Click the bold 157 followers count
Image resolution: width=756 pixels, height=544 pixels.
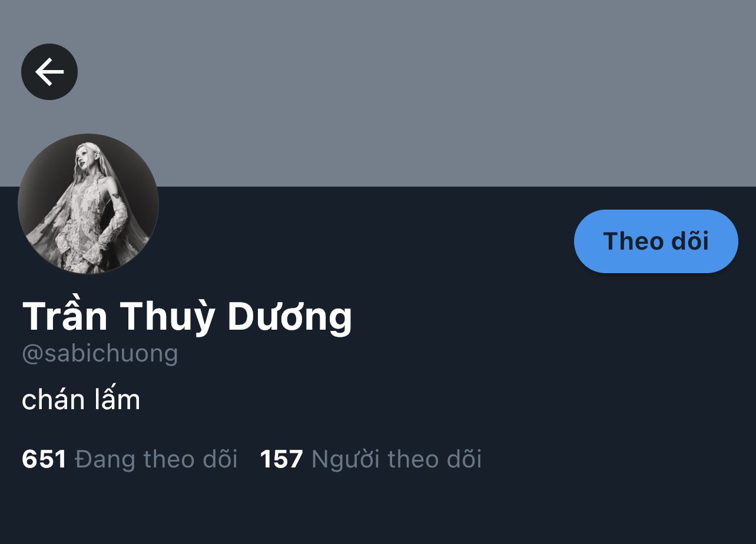pyautogui.click(x=281, y=459)
